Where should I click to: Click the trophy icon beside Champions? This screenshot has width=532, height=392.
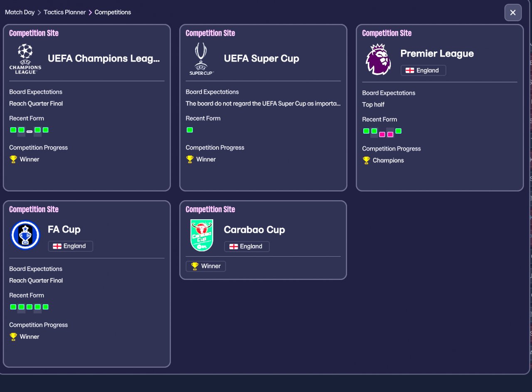366,160
